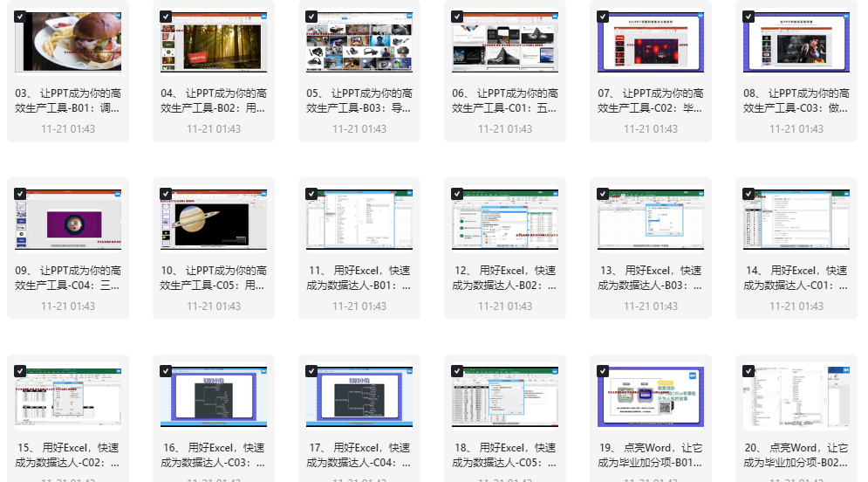Image resolution: width=868 pixels, height=482 pixels.
Task: Select the title text of video 11 Excel-B01
Action: 359,278
